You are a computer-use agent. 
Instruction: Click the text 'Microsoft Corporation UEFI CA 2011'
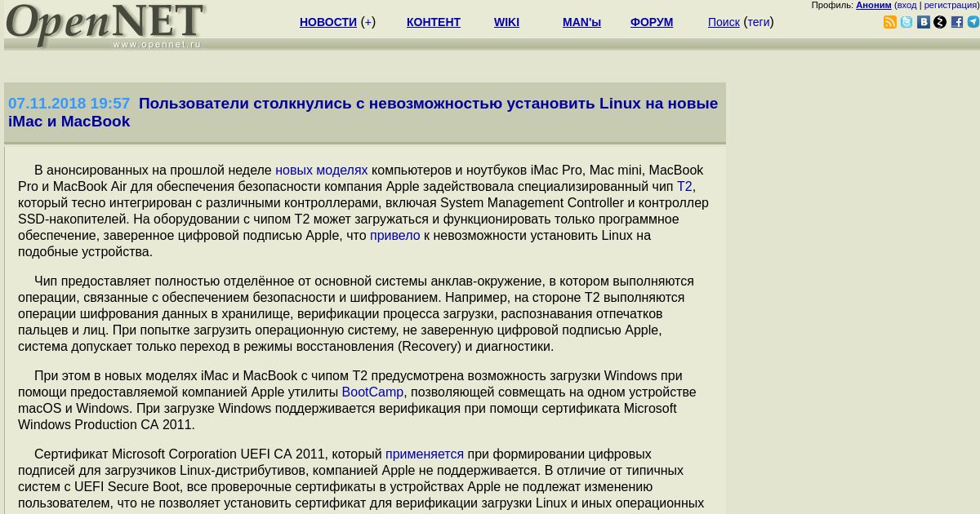(x=220, y=454)
